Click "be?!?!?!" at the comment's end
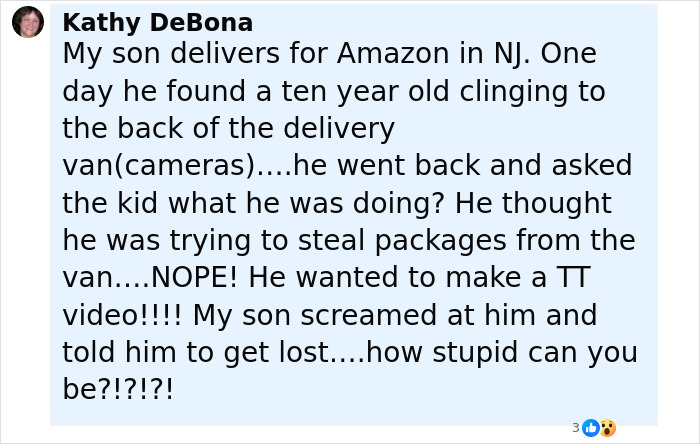The image size is (700, 444). (x=118, y=390)
